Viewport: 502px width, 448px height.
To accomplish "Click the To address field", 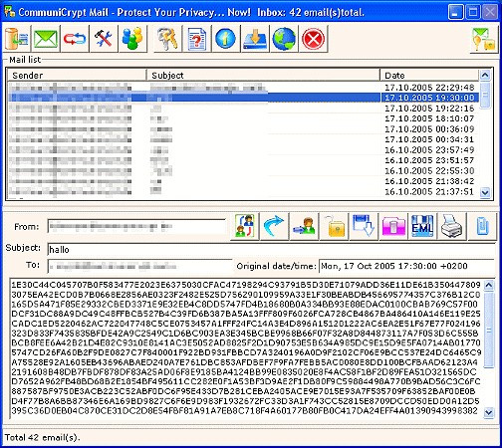I will (140, 266).
